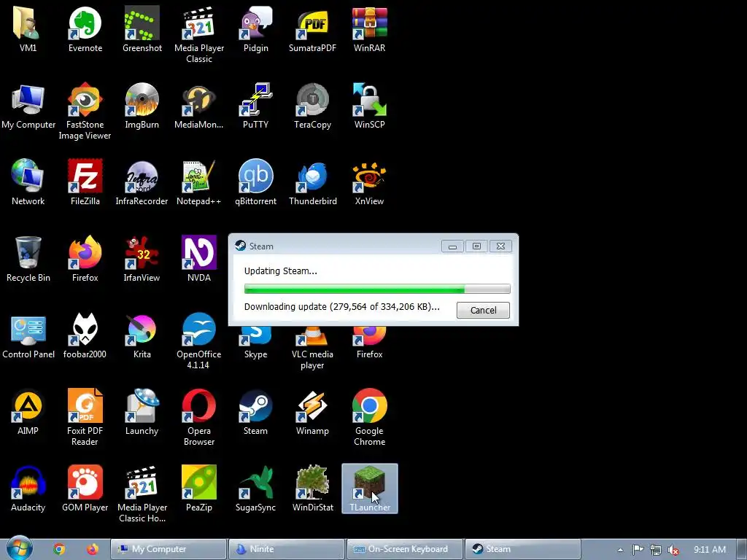Select the Control Panel icon
747x560 pixels.
pos(28,336)
